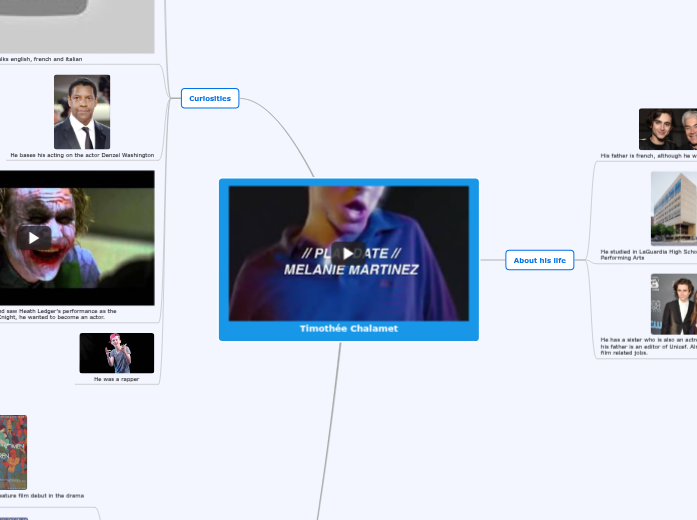Open the film poster image at bottom left
The width and height of the screenshot is (697, 520).
(x=13, y=452)
